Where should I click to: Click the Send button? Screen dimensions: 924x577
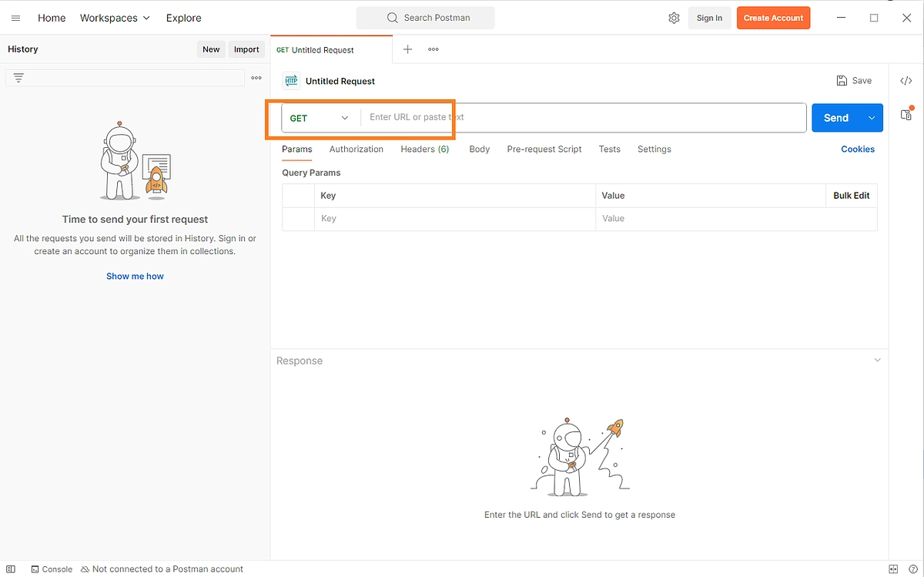point(836,118)
